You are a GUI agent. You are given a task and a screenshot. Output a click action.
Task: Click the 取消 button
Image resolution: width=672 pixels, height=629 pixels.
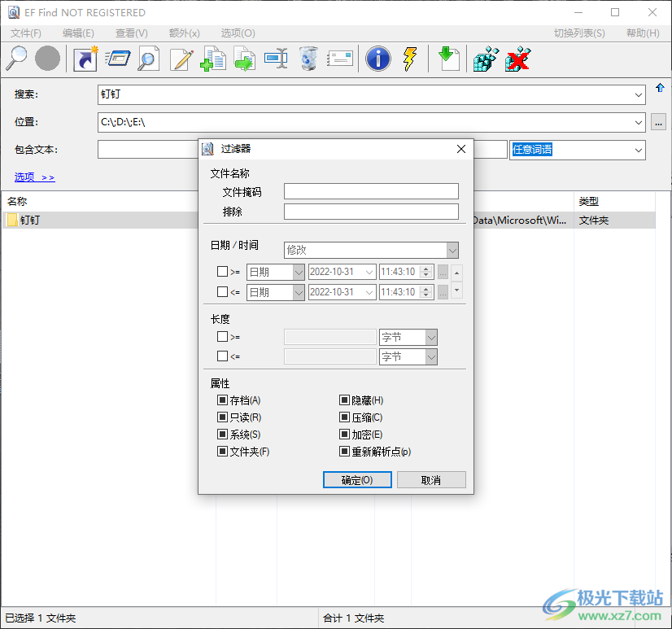click(x=431, y=480)
